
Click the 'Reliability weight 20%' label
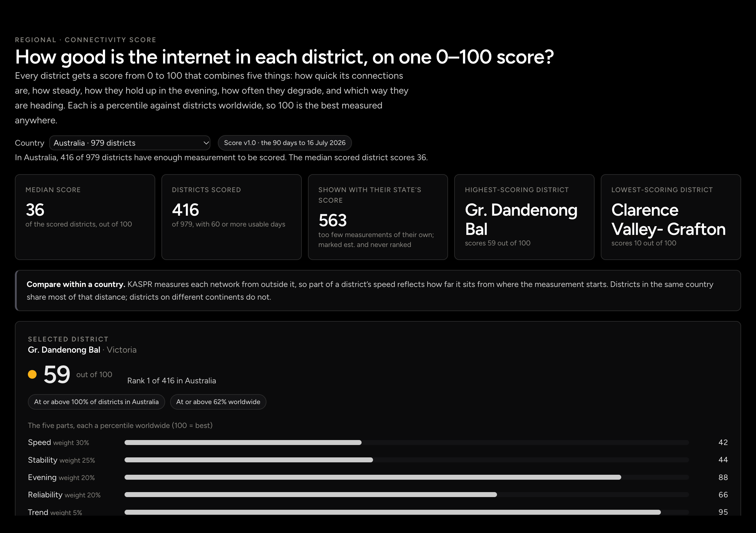click(x=64, y=495)
